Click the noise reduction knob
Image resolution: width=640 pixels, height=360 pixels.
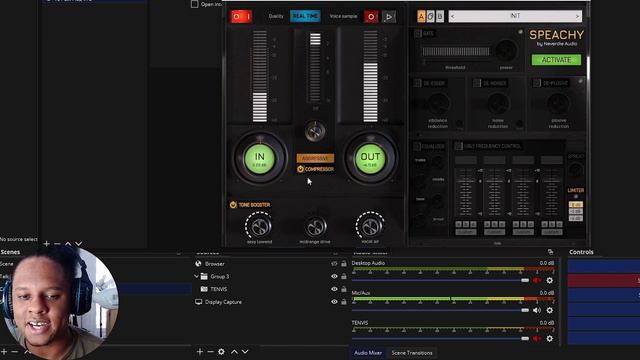(498, 104)
